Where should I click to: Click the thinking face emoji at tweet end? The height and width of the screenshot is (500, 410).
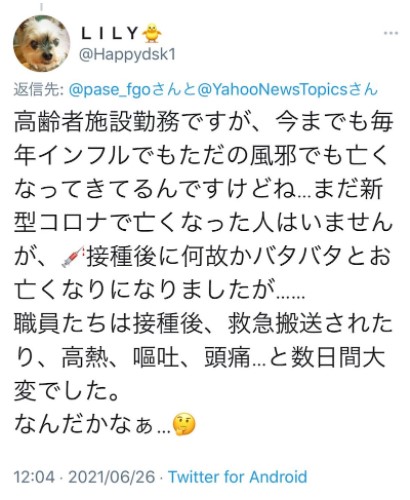184,424
